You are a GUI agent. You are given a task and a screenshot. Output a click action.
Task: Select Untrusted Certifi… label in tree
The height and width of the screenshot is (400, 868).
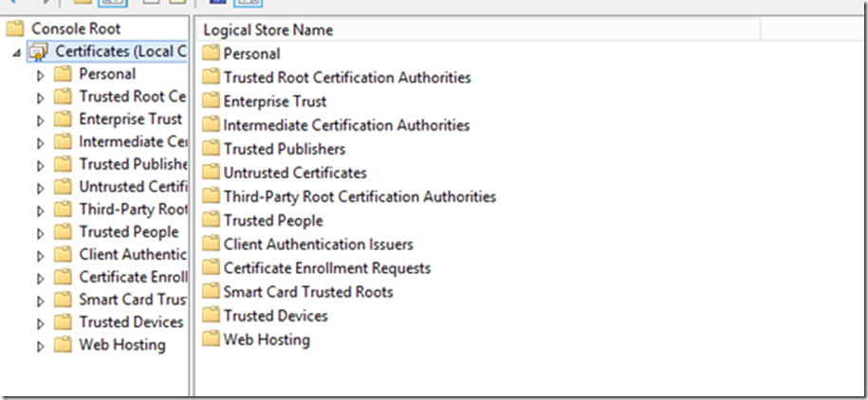(x=133, y=187)
